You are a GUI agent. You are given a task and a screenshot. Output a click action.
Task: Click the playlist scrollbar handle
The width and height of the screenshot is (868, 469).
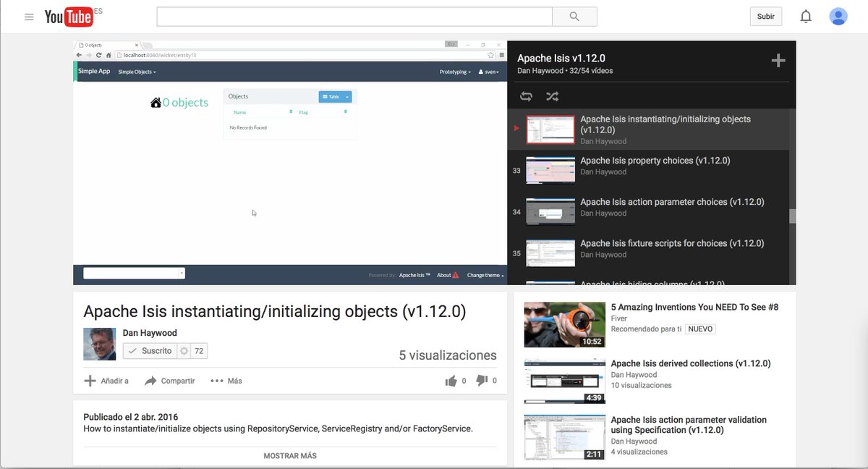click(793, 216)
